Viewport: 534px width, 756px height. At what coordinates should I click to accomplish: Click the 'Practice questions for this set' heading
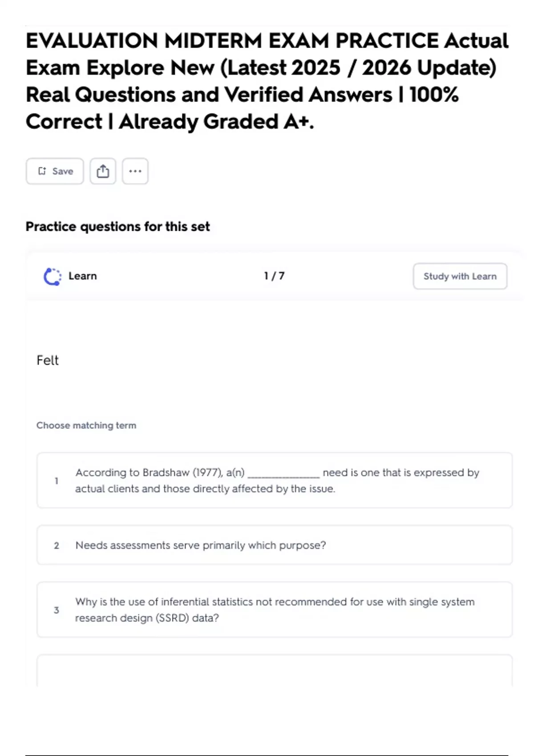117,227
